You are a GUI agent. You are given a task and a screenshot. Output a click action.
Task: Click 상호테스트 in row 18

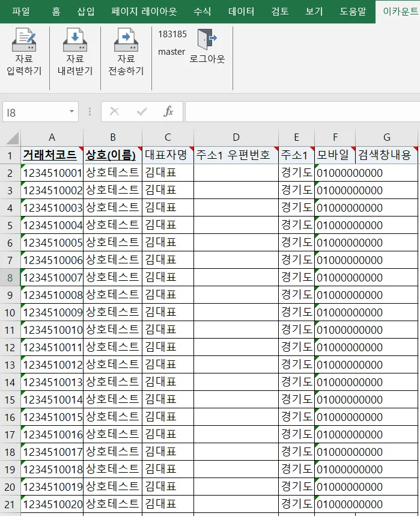tap(112, 452)
